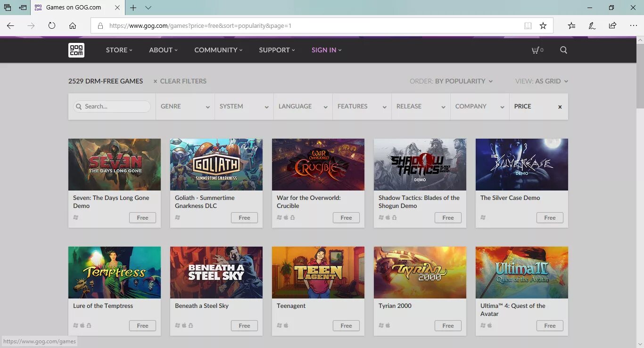Click CLEAR FILTERS link
This screenshot has height=348, width=644.
coord(180,81)
